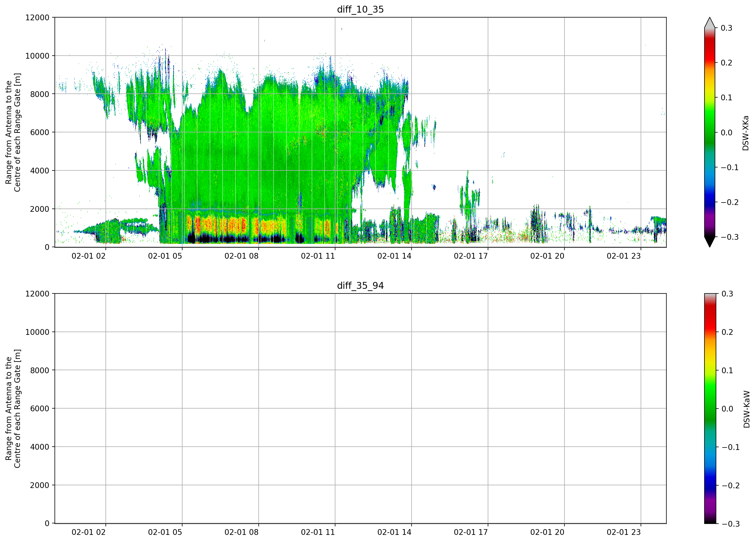Screen dimensions: 756x542
Task: Click the 6000 y-tick of diff_10_35 plot
Action: (x=40, y=132)
